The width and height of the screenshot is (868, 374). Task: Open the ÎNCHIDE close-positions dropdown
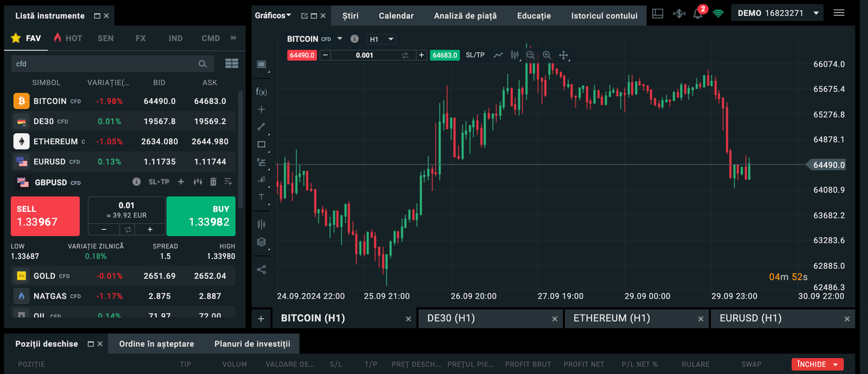pyautogui.click(x=817, y=364)
